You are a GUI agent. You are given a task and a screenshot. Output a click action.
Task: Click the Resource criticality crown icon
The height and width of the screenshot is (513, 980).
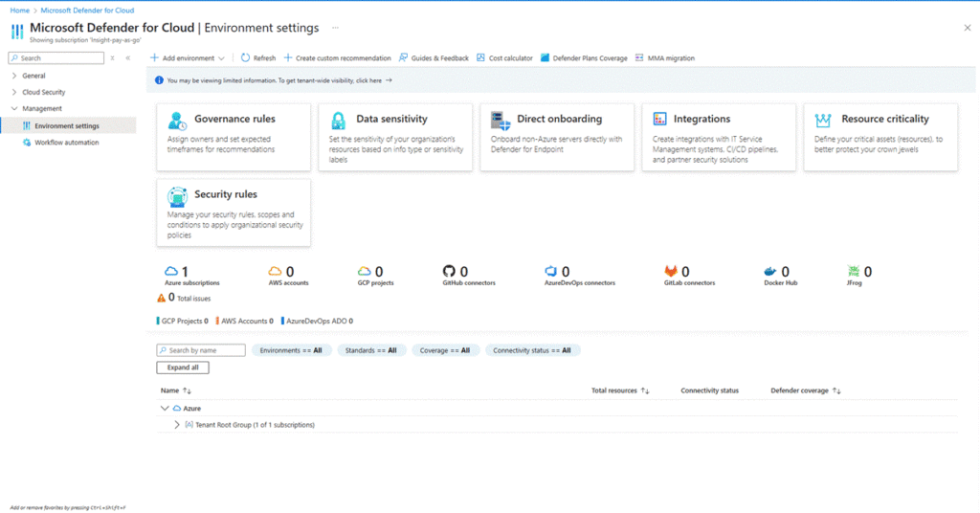(x=822, y=121)
